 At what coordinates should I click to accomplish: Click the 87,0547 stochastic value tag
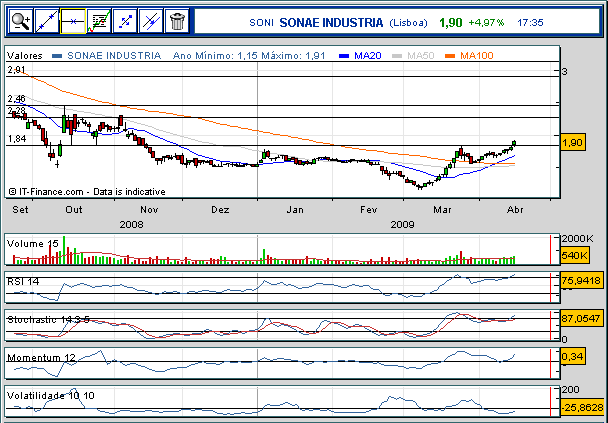click(x=582, y=318)
